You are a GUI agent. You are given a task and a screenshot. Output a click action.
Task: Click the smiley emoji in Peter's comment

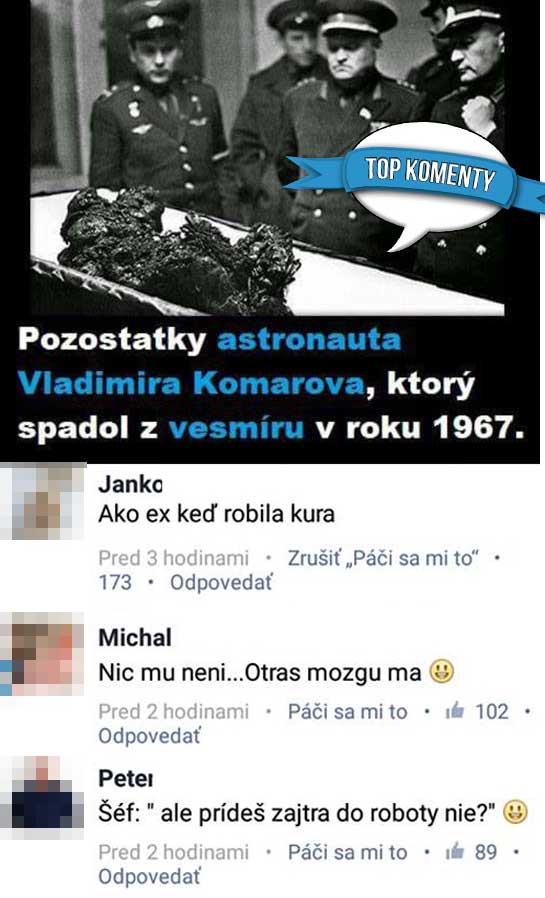pos(515,812)
